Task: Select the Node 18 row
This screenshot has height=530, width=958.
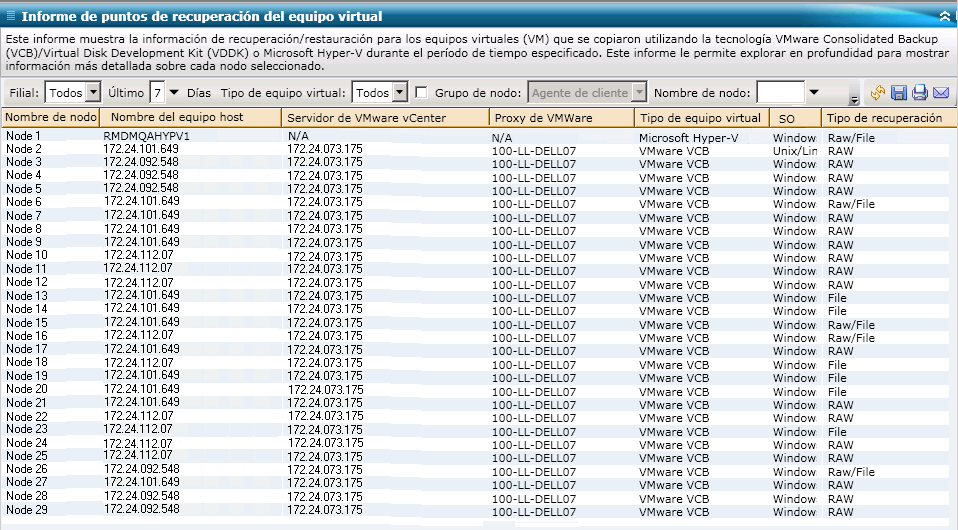Action: [x=26, y=362]
